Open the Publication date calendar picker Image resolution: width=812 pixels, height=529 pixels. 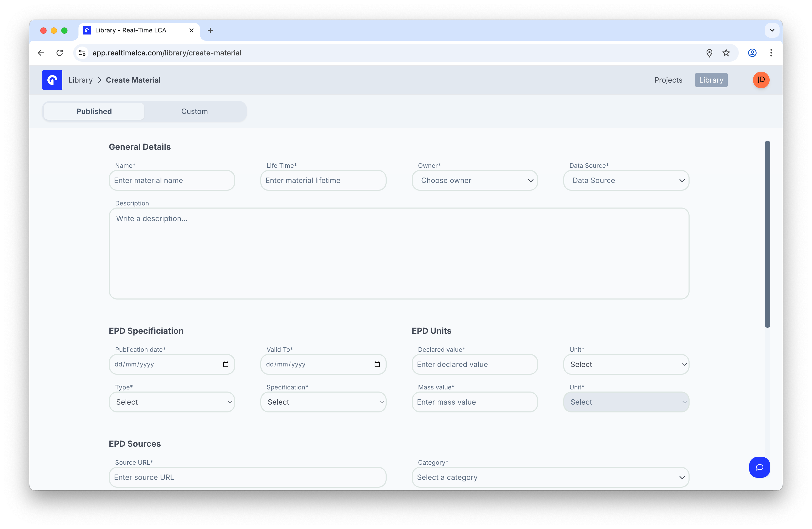[x=225, y=364]
